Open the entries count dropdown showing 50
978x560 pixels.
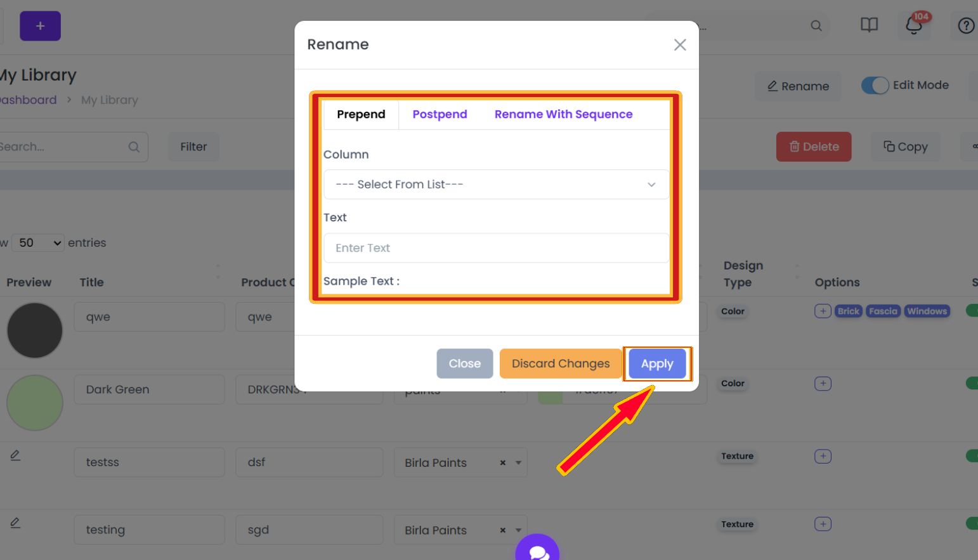(x=38, y=243)
